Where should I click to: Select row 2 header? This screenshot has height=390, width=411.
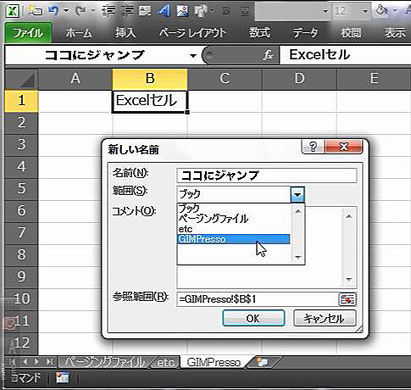click(21, 123)
